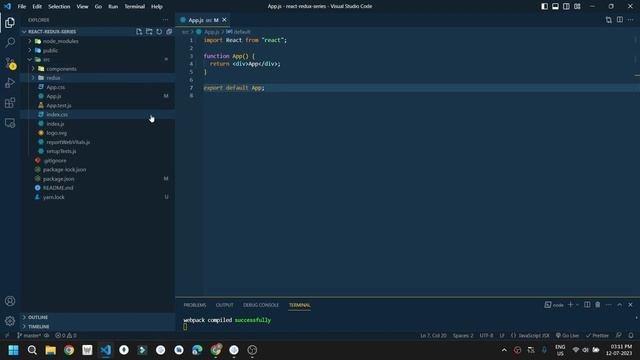Open the Selection menu
The width and height of the screenshot is (640, 360).
[59, 7]
